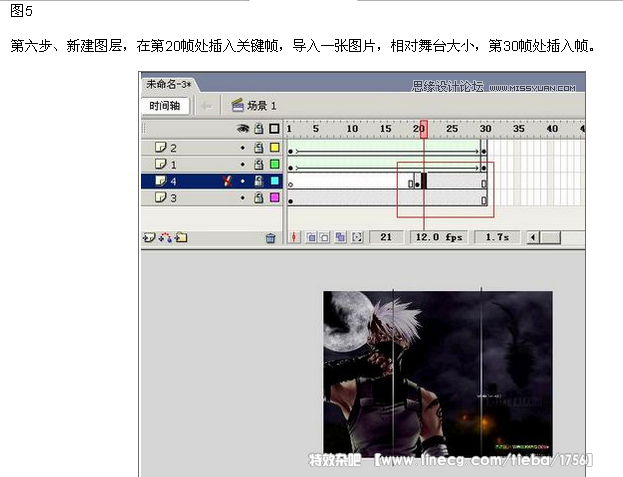The height and width of the screenshot is (477, 623).
Task: Click frame 1 keyframe of layer 3
Action: click(x=290, y=201)
